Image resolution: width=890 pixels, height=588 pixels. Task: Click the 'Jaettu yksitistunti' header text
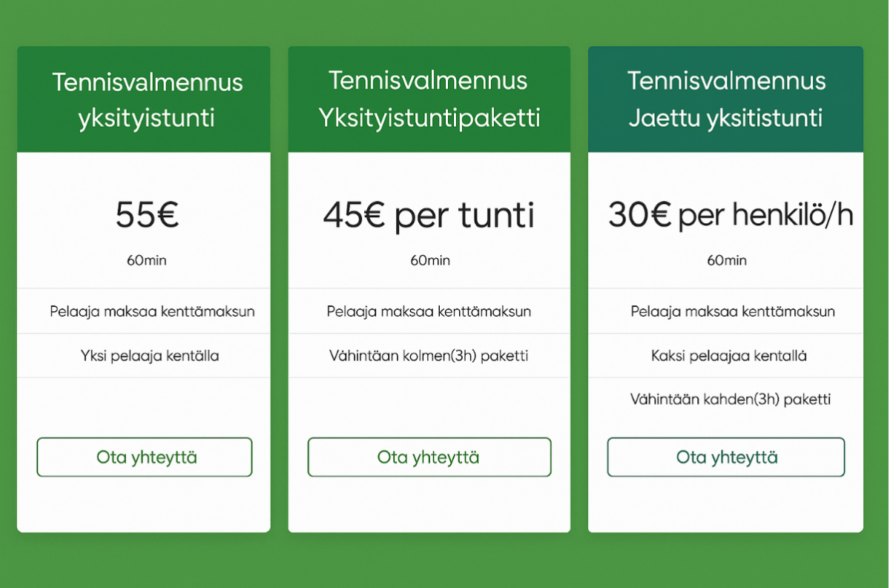(x=725, y=118)
